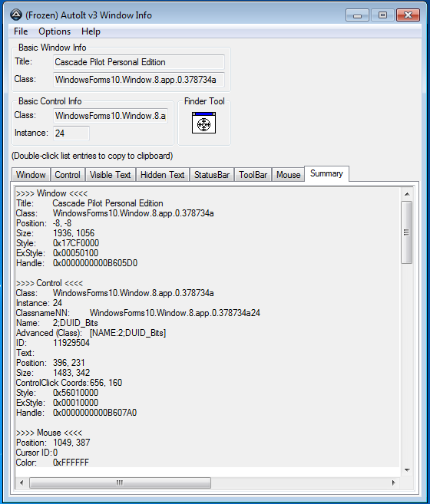Click the control Size line '1483, 342'
Viewport: 430px width, 504px height.
[x=53, y=373]
